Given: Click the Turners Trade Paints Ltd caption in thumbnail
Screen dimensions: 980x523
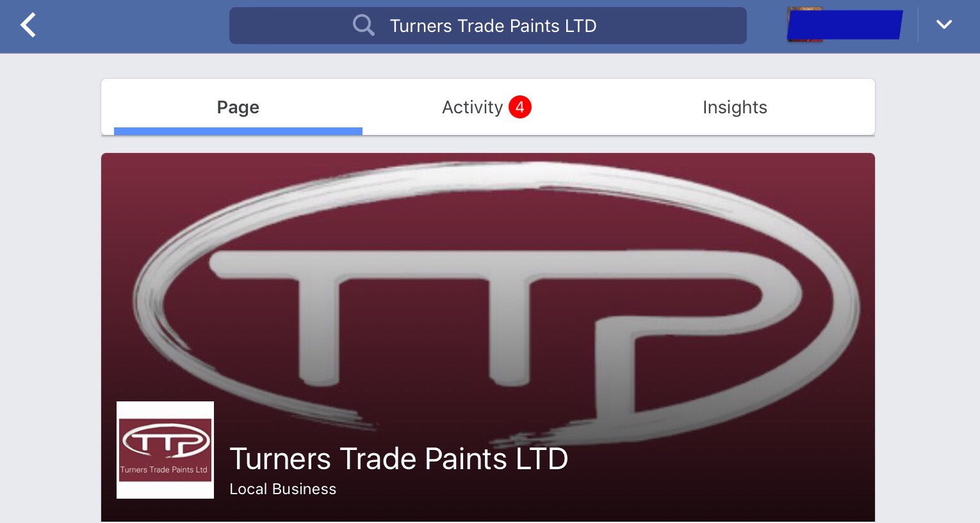Looking at the screenshot, I should point(164,469).
